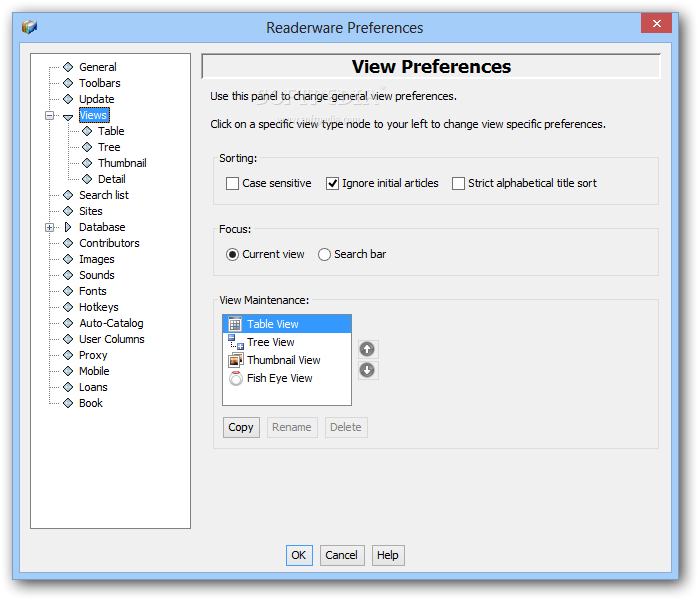Click diamond icon beside Thumbnail node
This screenshot has height=600, width=699.
click(x=87, y=163)
